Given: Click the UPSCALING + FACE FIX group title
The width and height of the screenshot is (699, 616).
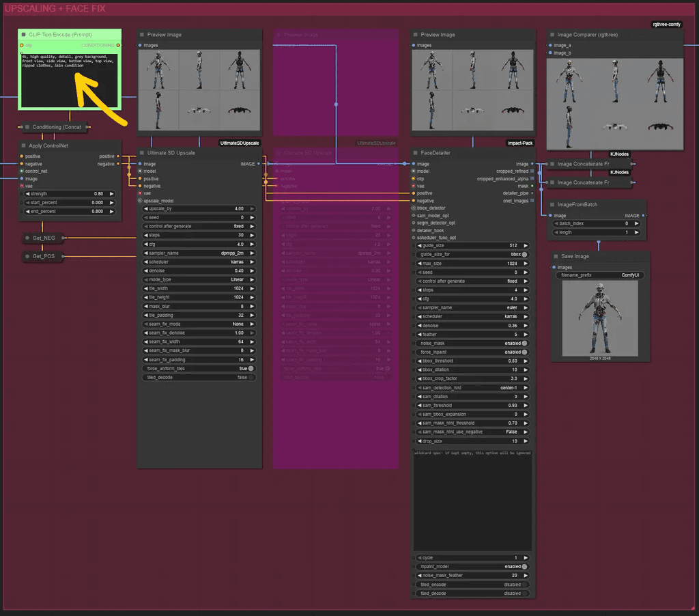Looking at the screenshot, I should click(55, 8).
